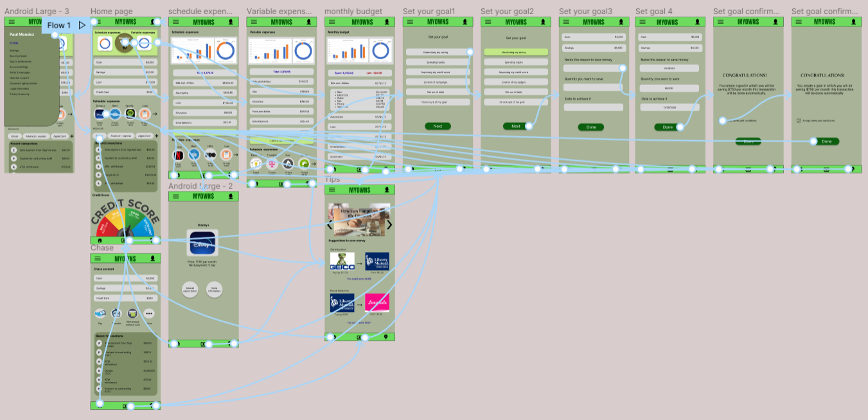This screenshot has width=868, height=420.
Task: Select the Chase frame label
Action: coord(102,248)
